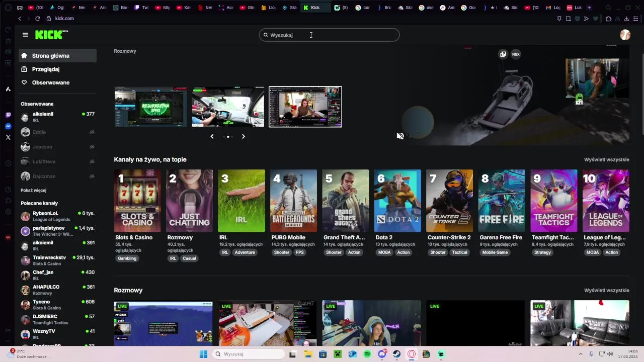
Task: Open followed channel aikoiemil with 377 viewers
Action: 57,117
